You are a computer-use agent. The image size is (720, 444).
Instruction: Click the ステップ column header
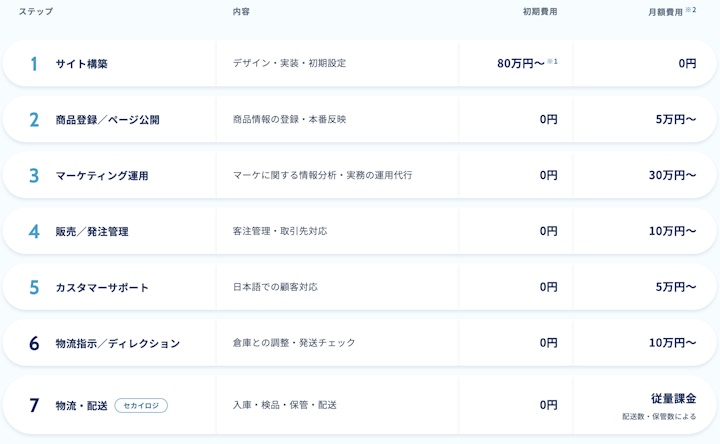point(36,11)
